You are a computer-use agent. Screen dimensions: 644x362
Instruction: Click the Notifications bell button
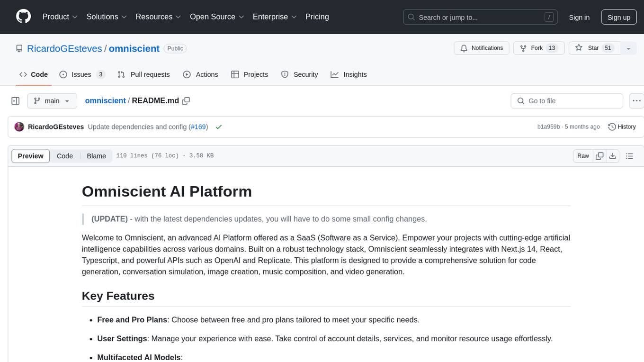point(482,48)
